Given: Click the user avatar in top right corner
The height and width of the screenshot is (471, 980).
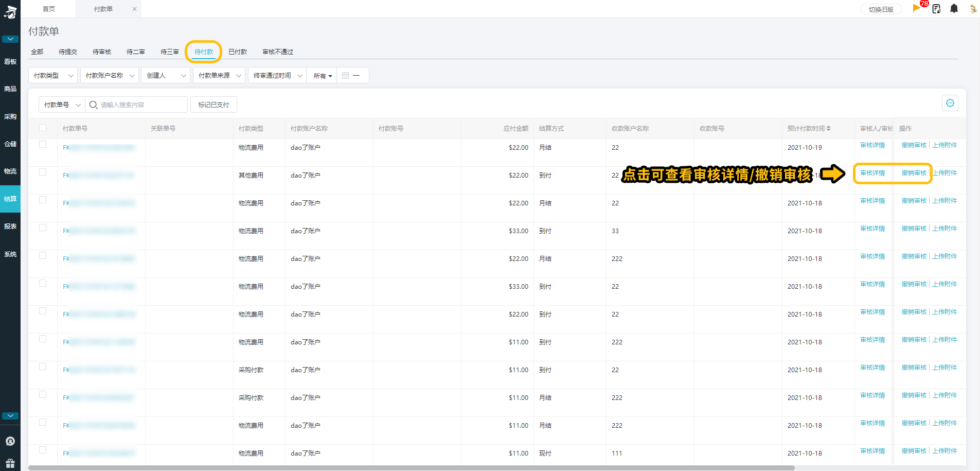Looking at the screenshot, I should pyautogui.click(x=972, y=9).
